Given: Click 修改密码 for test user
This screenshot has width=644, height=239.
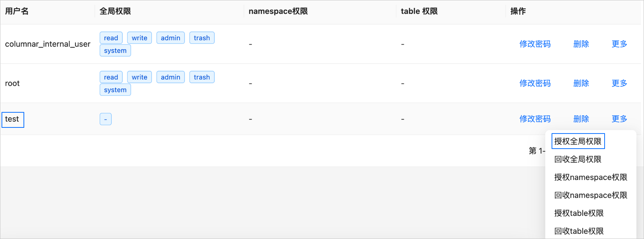Looking at the screenshot, I should pos(535,119).
